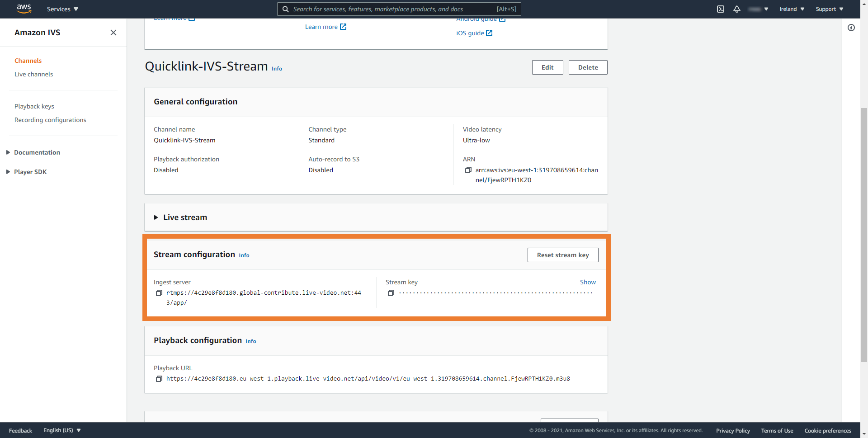Go to Live channels in the sidebar
Viewport: 868px width, 438px height.
[x=33, y=74]
